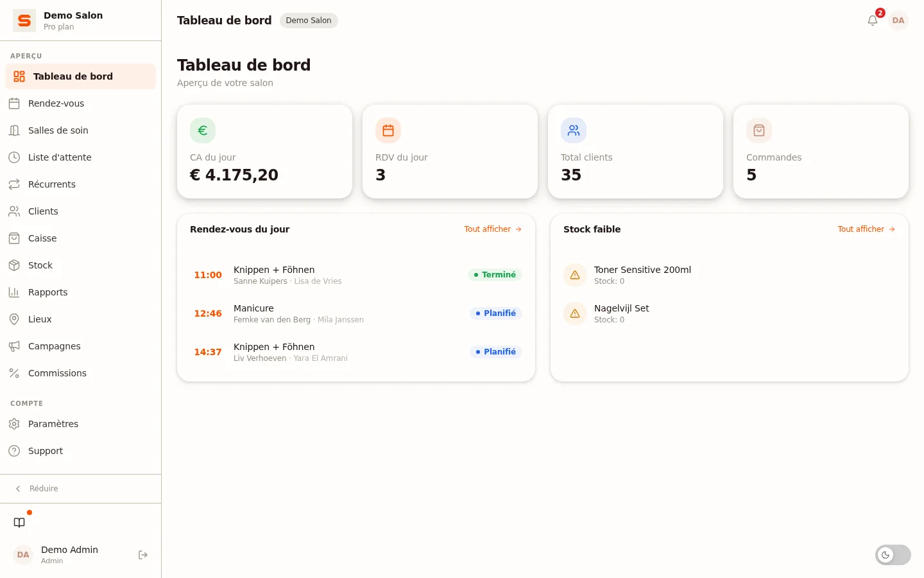Open the Rapports section

tap(81, 292)
